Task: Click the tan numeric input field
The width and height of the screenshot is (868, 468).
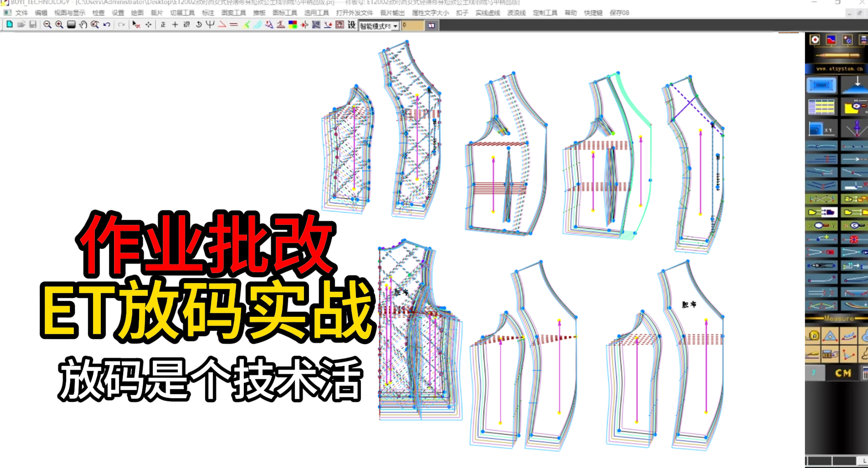Action: point(413,26)
